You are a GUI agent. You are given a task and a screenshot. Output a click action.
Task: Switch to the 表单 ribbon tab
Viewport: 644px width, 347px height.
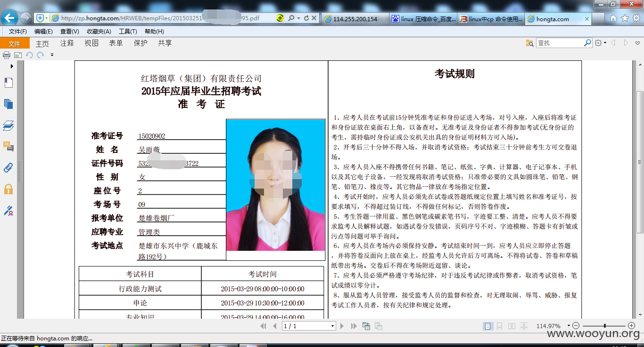116,43
